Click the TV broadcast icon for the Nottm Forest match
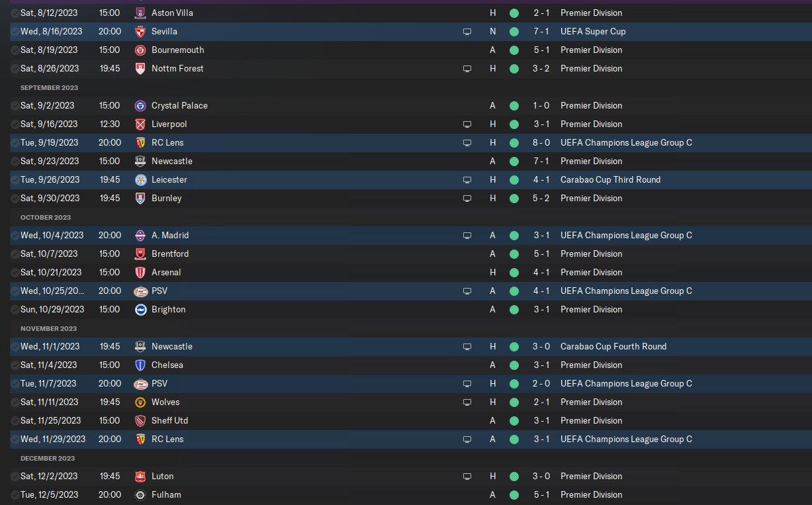 click(467, 68)
